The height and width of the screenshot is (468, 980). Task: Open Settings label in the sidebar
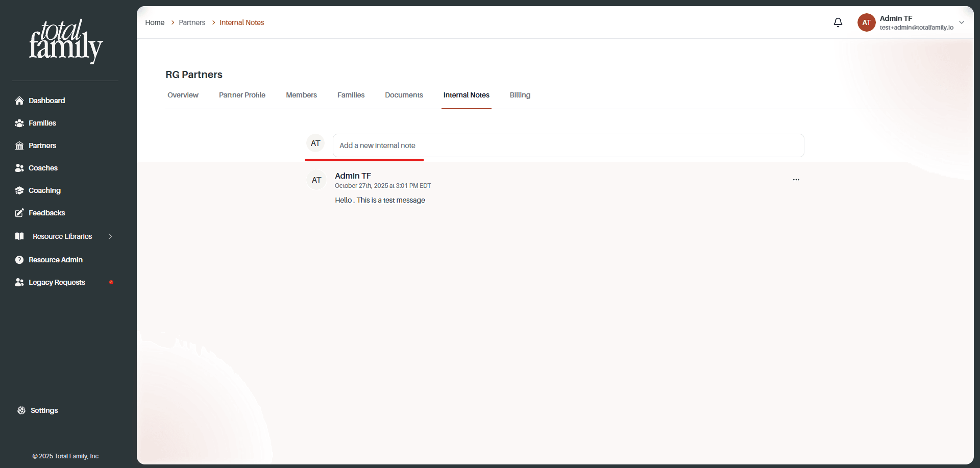pyautogui.click(x=44, y=410)
